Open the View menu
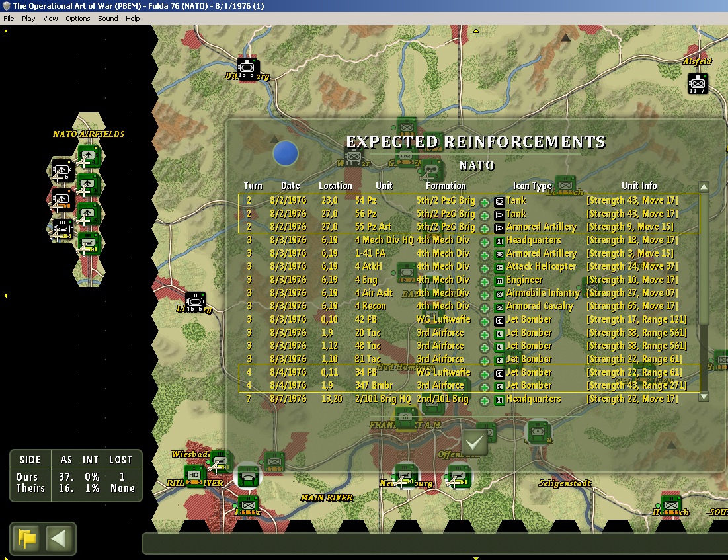Viewport: 728px width, 560px height. (50, 19)
